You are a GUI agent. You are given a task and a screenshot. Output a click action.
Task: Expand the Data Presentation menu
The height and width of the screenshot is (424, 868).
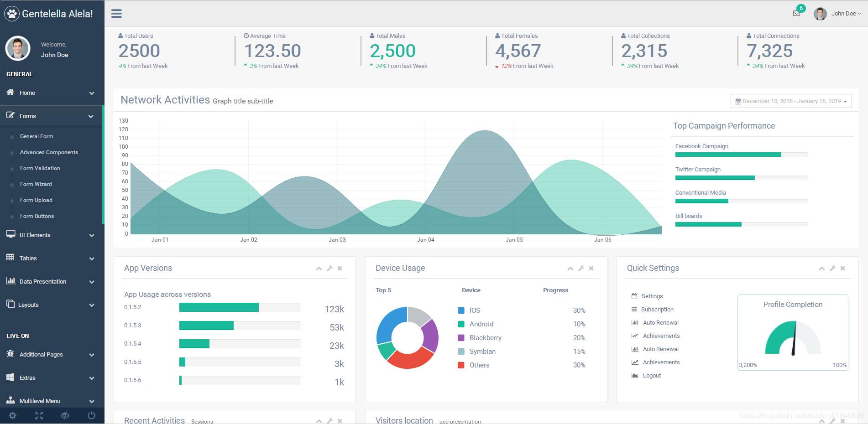tap(52, 281)
